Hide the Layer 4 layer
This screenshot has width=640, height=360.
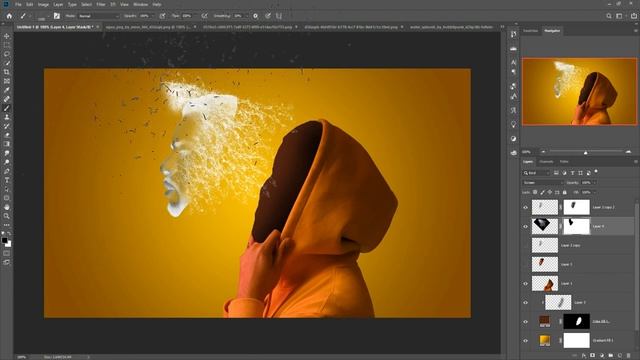pyautogui.click(x=526, y=227)
